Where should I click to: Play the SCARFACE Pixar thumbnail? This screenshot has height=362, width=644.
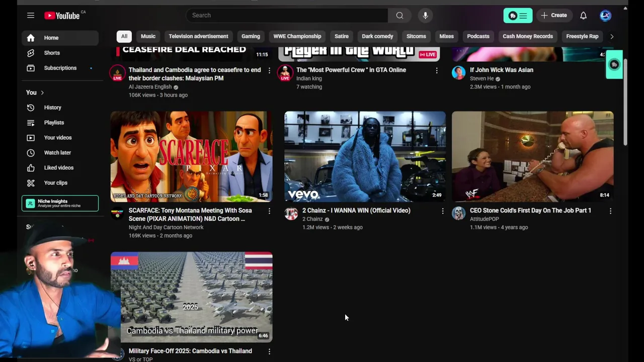[x=191, y=156]
